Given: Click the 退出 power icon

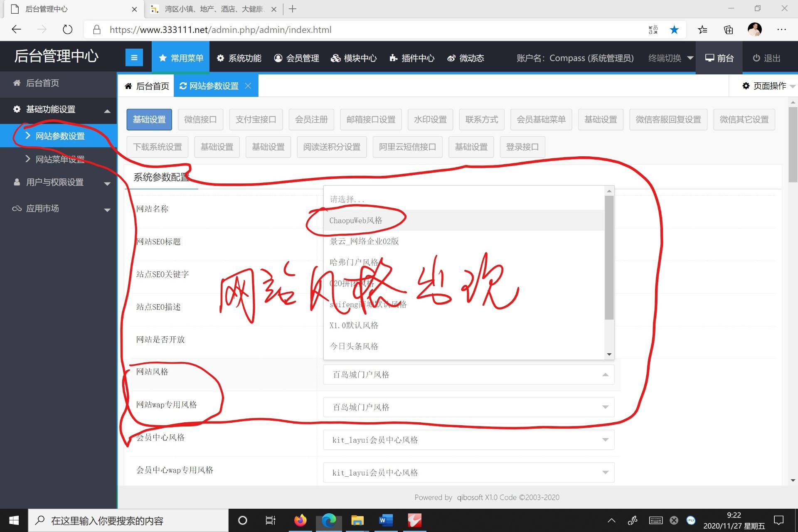Looking at the screenshot, I should pos(756,58).
